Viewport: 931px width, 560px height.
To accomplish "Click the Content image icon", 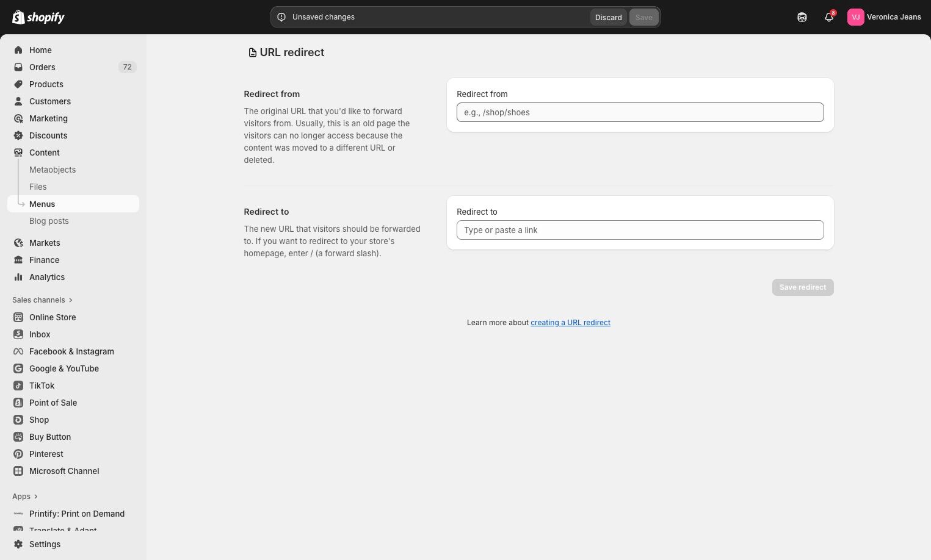I will (x=18, y=153).
